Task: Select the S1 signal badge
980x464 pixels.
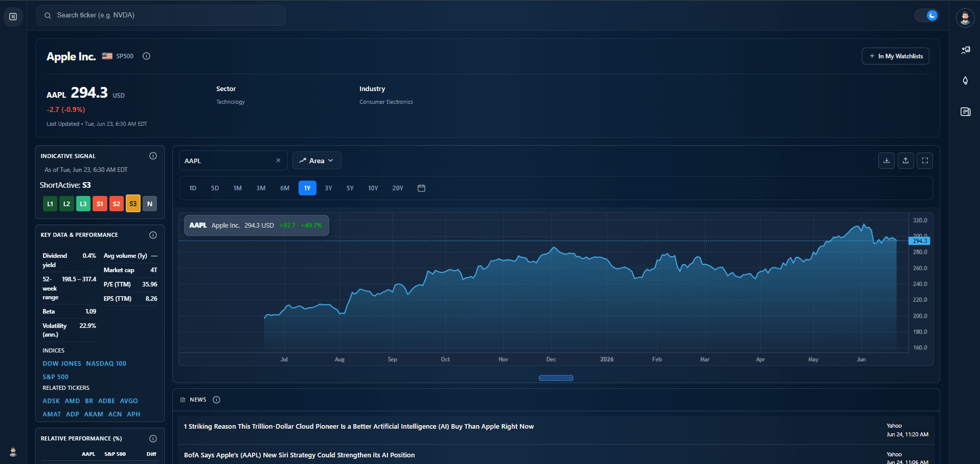Action: point(100,204)
